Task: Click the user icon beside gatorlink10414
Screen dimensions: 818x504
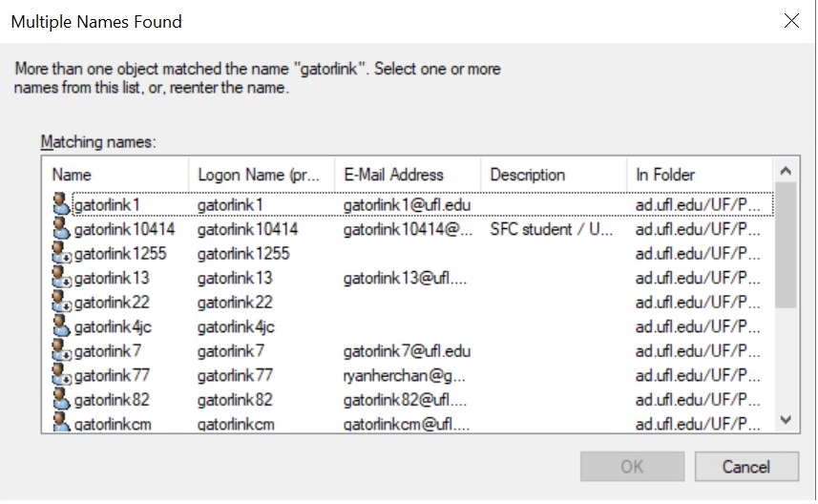Action: (61, 229)
